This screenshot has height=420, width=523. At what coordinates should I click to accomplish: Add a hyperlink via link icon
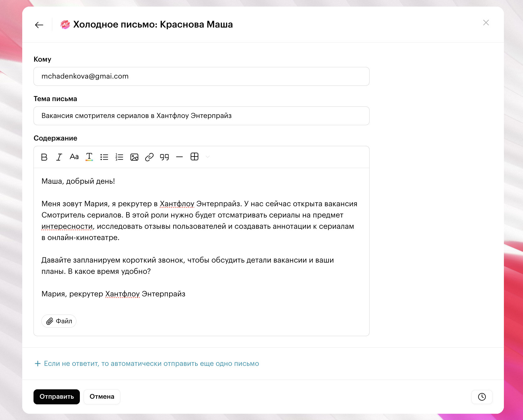pyautogui.click(x=149, y=157)
